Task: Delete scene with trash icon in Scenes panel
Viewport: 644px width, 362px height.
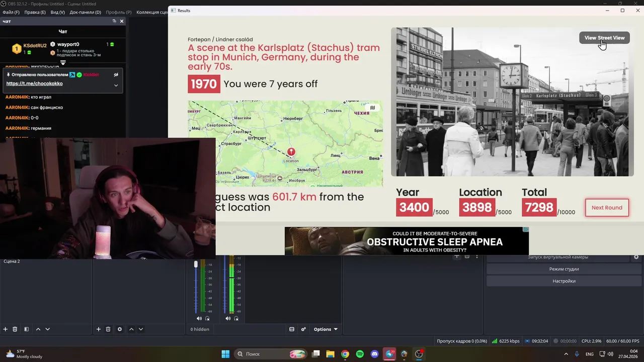Action: [x=15, y=329]
